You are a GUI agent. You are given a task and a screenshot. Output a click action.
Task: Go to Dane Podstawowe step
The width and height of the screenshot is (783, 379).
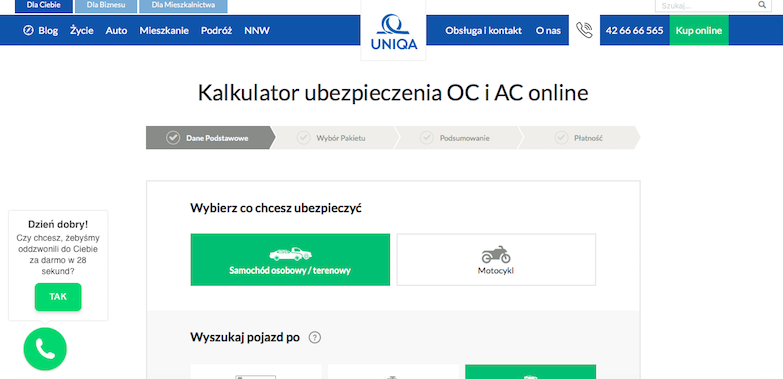[210, 138]
